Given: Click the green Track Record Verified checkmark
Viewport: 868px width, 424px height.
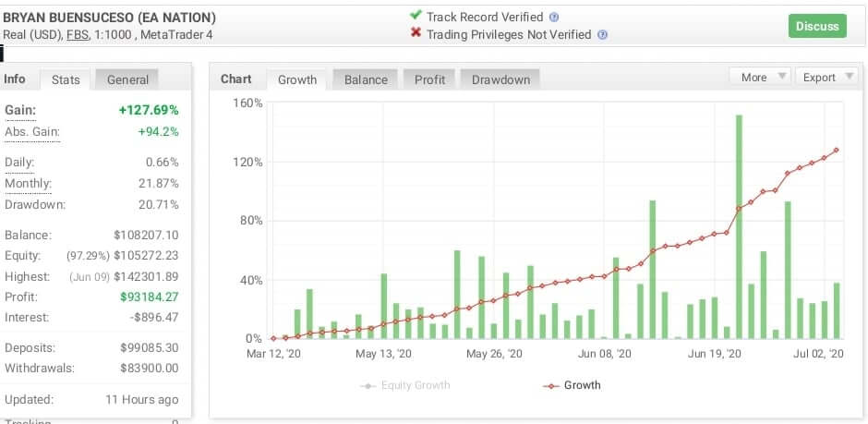Looking at the screenshot, I should (x=416, y=17).
